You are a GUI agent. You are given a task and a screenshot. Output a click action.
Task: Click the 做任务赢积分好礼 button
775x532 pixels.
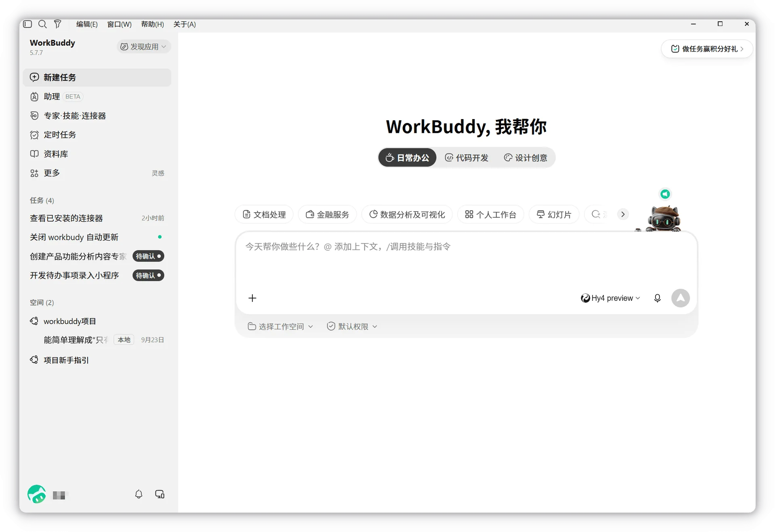(x=707, y=49)
